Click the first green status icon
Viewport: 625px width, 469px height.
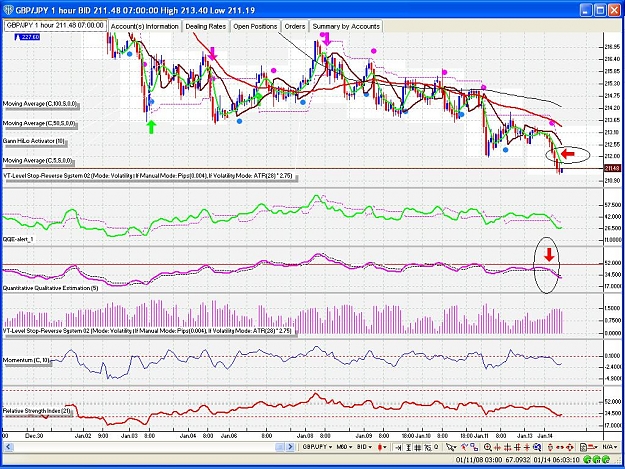588,460
